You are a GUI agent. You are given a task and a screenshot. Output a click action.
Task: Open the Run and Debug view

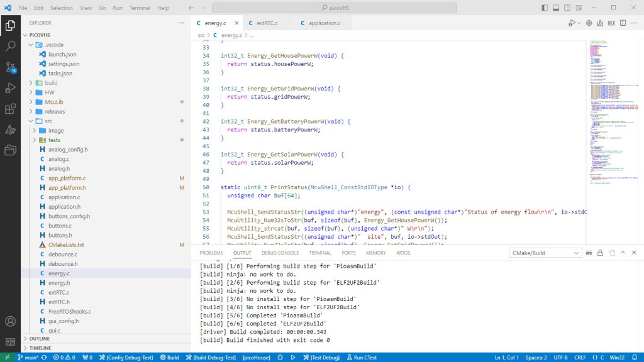click(x=10, y=88)
